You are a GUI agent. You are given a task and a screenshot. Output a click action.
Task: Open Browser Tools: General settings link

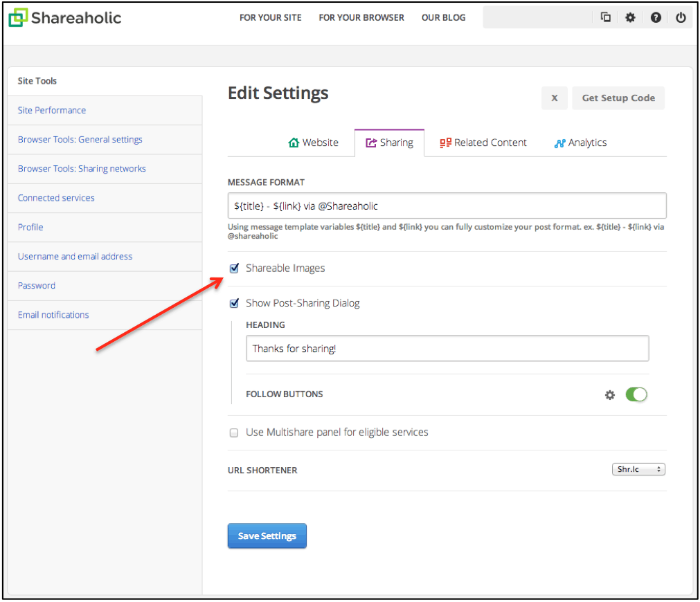(x=80, y=140)
